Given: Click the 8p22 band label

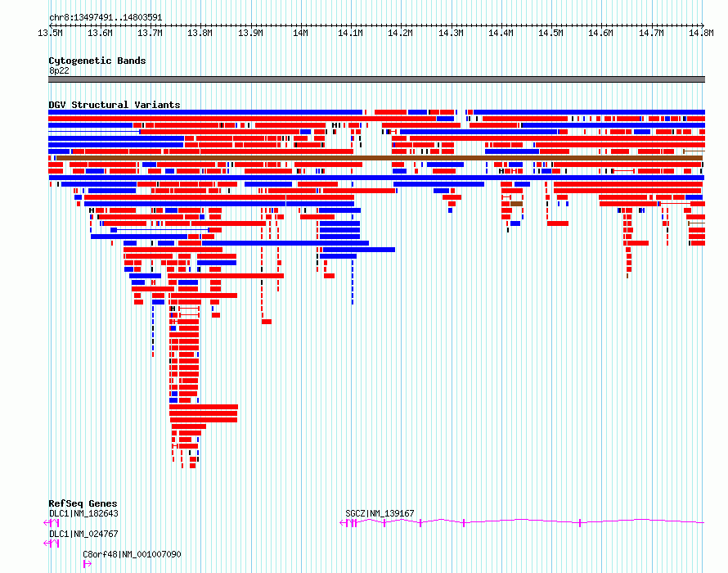Looking at the screenshot, I should [59, 70].
